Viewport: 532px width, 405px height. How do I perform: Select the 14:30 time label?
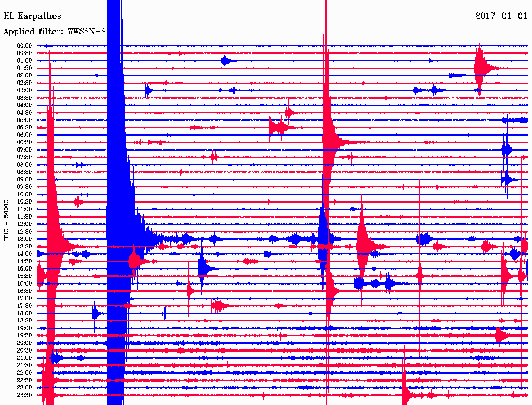[x=24, y=261]
